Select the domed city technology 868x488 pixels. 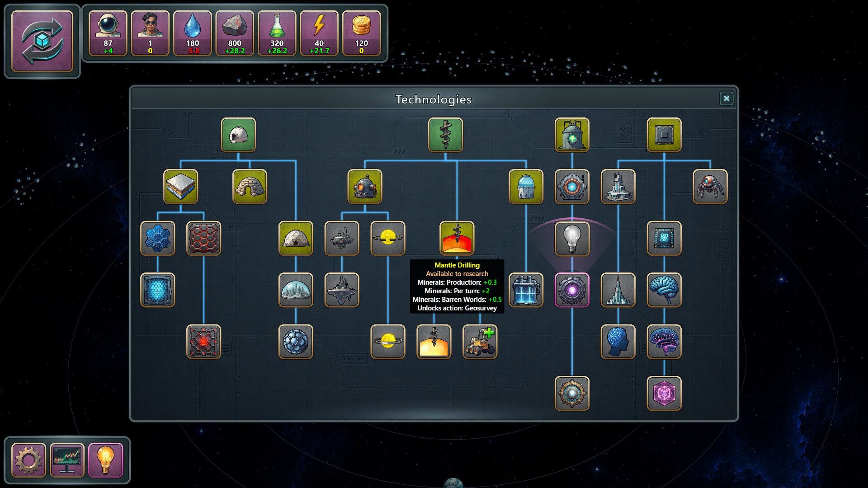point(296,290)
